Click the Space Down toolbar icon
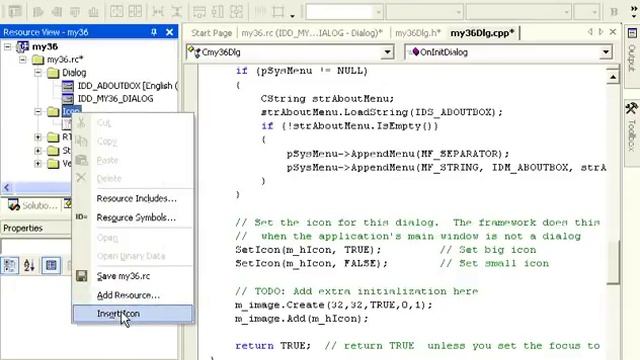The image size is (640, 360). pyautogui.click(x=176, y=11)
